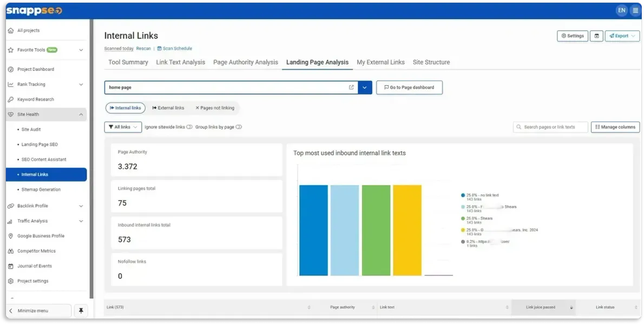Open Landing Page SEO in sidebar
The height and width of the screenshot is (324, 644).
[40, 144]
